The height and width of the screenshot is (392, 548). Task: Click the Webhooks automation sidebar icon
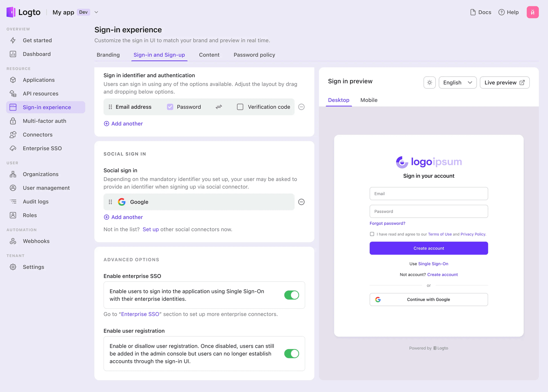click(x=13, y=241)
